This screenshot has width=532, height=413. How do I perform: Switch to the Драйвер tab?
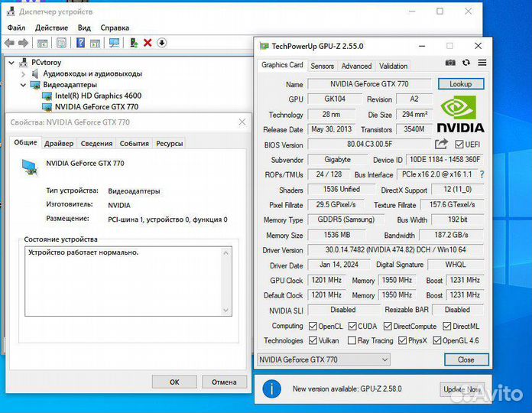[59, 144]
